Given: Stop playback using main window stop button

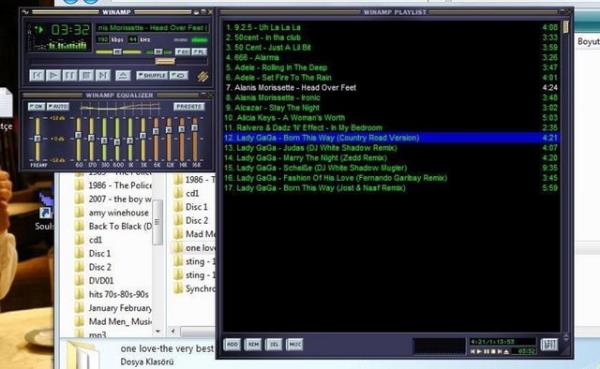Looking at the screenshot, I should coord(86,75).
